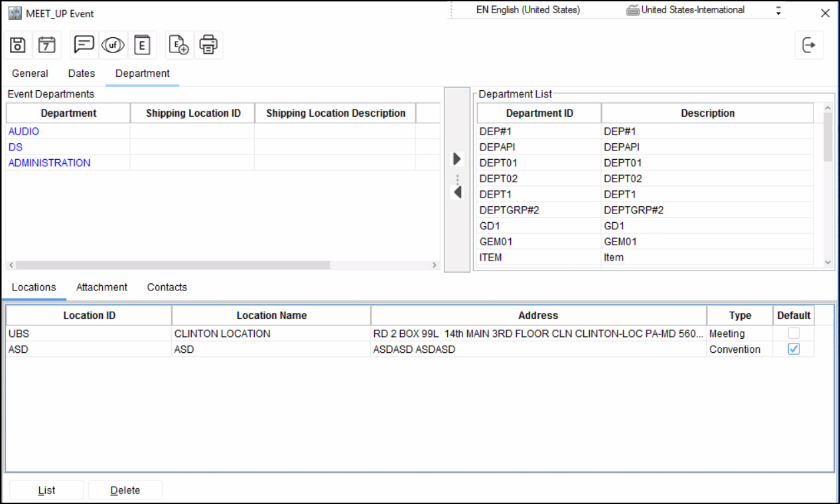The image size is (840, 504).
Task: Select the AUDIO department row
Action: click(24, 131)
